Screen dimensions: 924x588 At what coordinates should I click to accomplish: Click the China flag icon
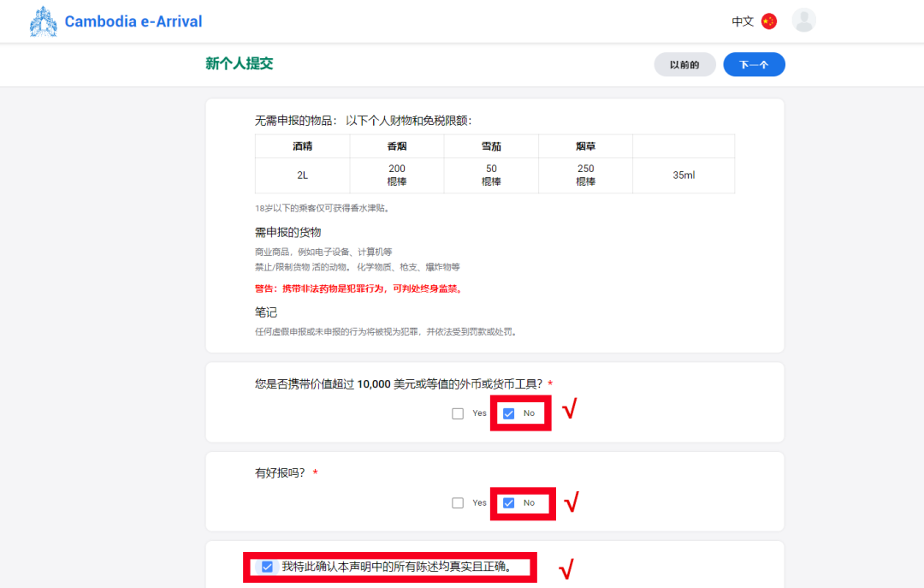click(x=769, y=21)
